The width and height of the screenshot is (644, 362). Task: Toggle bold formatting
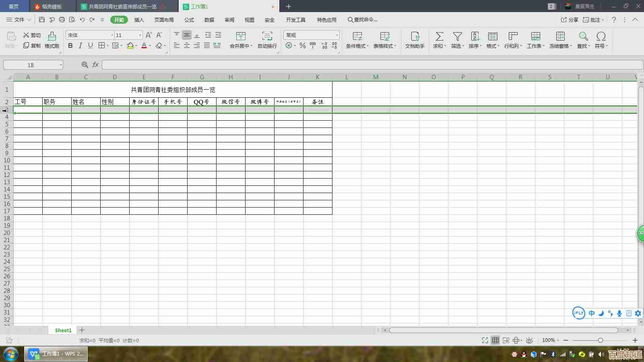pyautogui.click(x=70, y=46)
